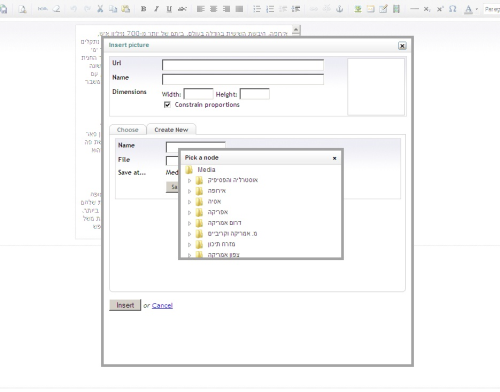Screen dimensions: 500x392
Task: Insert a horizontal rule
Action: pyautogui.click(x=414, y=9)
